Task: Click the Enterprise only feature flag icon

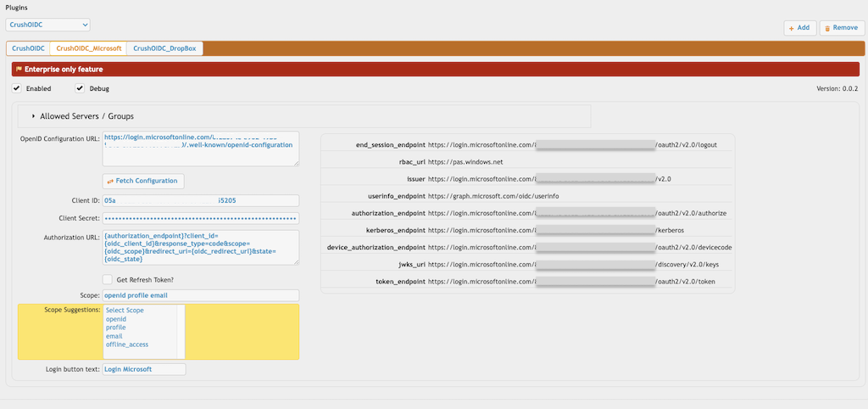Action: coord(19,70)
